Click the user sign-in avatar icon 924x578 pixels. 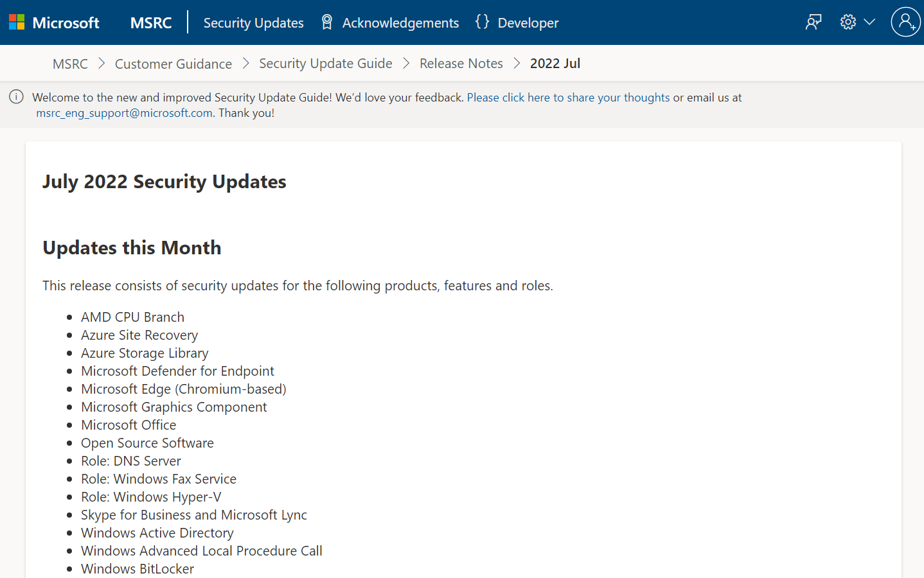(x=905, y=22)
